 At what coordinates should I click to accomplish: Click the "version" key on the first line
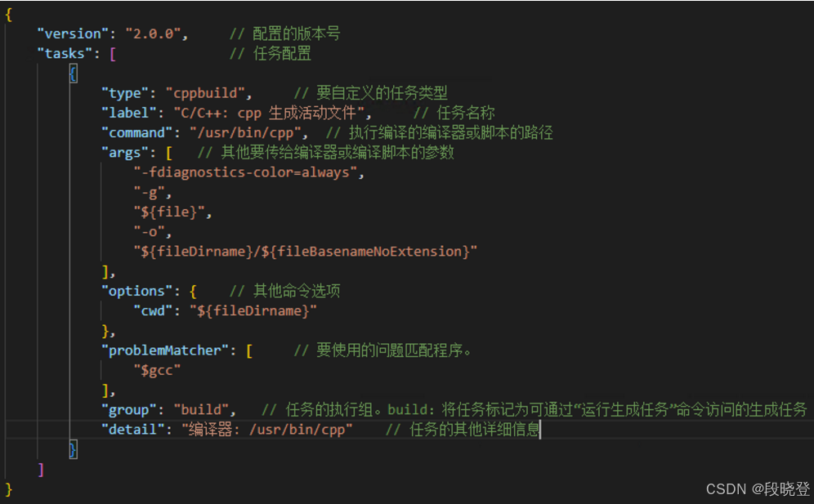coord(72,33)
